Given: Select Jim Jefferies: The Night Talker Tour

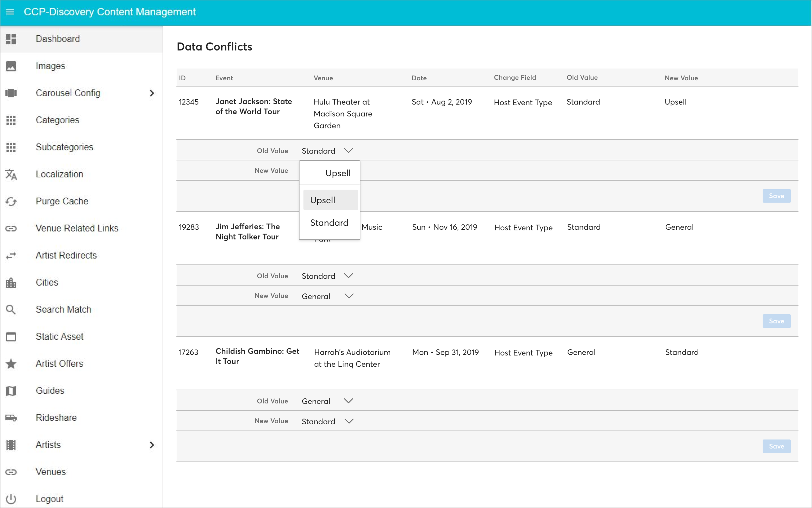Looking at the screenshot, I should 247,231.
